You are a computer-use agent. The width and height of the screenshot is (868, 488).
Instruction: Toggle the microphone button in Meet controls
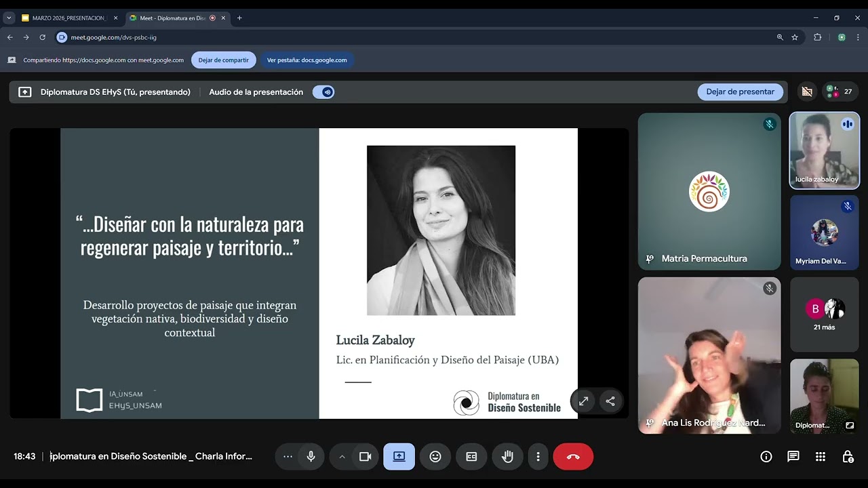pos(311,457)
